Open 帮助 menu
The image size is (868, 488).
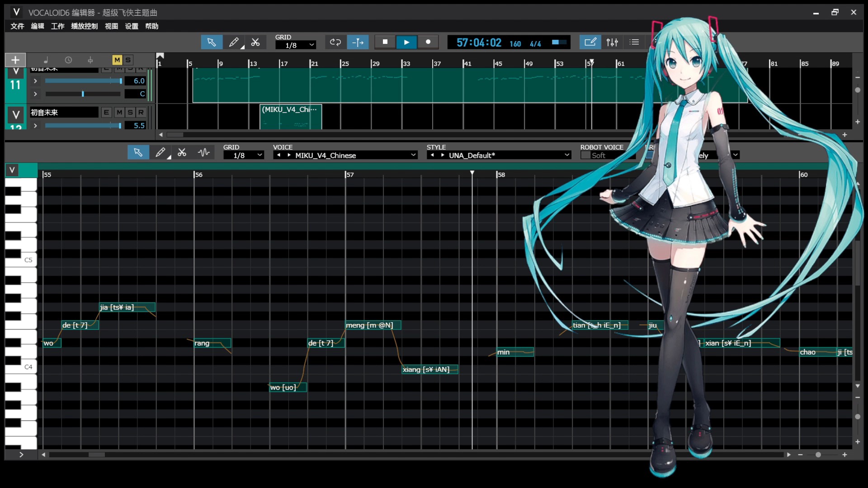pos(152,26)
